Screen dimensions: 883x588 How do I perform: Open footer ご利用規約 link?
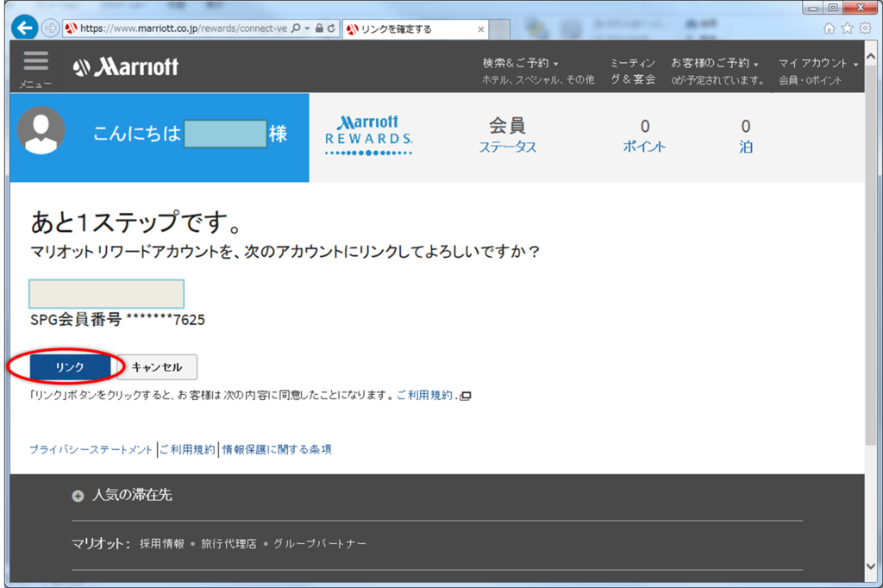click(187, 449)
